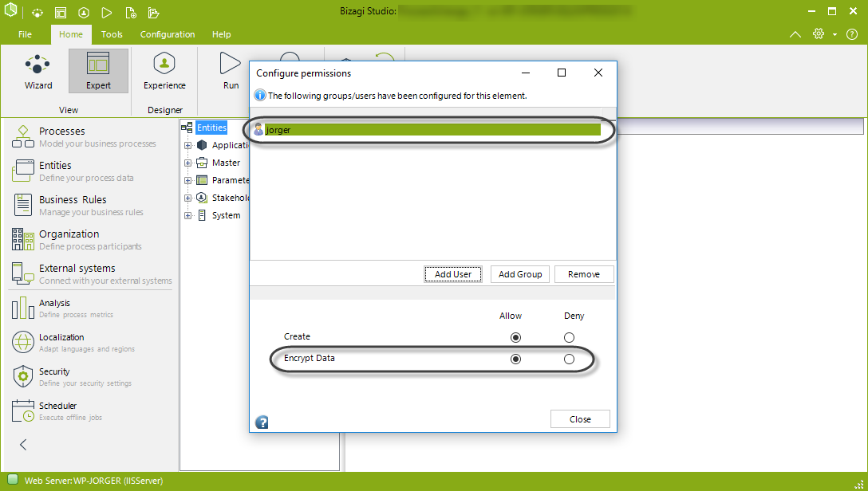Screen dimensions: 868x491
Task: Open the Help tab
Action: pyautogui.click(x=222, y=34)
